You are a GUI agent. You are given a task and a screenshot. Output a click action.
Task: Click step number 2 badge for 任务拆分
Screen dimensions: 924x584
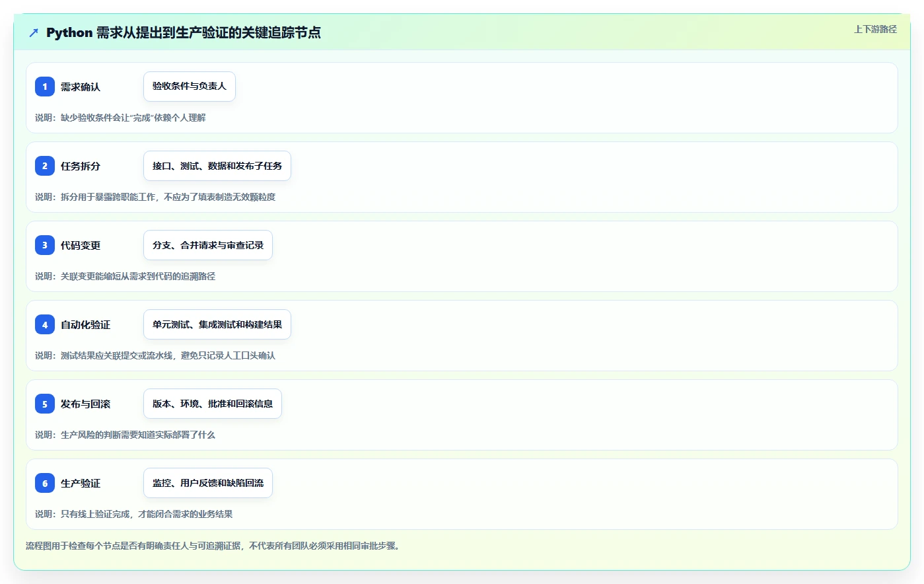(45, 166)
